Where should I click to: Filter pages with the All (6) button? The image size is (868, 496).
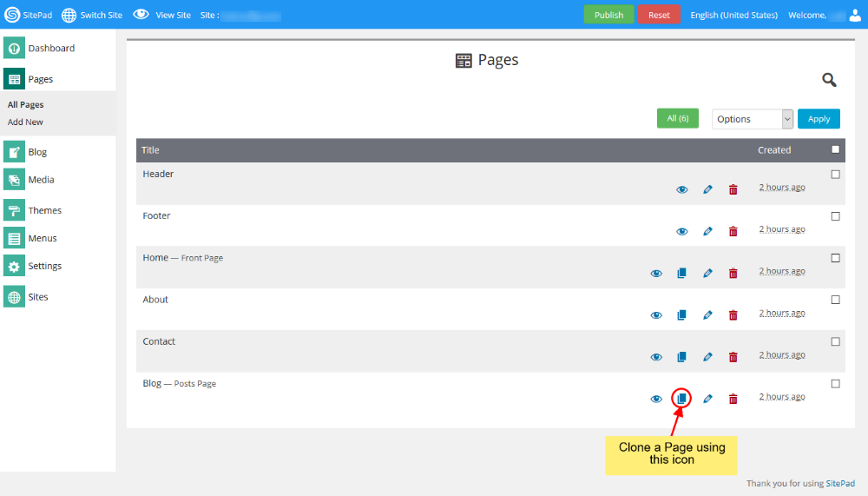[677, 118]
